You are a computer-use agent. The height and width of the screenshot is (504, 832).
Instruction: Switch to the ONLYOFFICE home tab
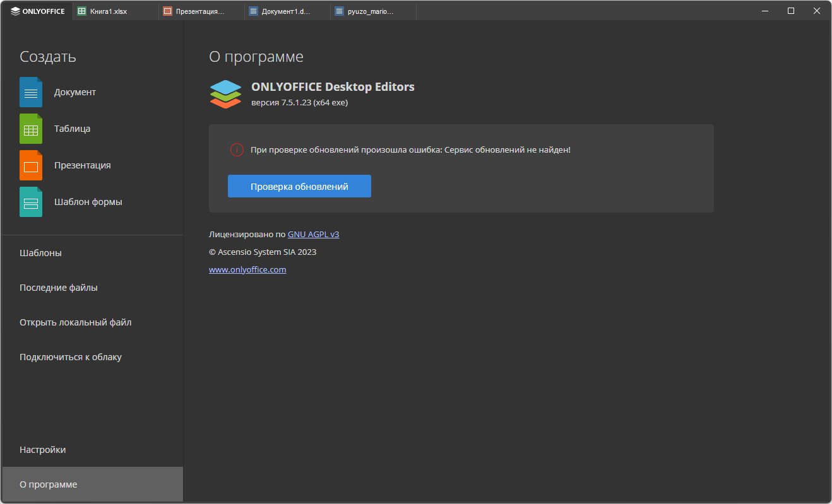click(x=38, y=11)
